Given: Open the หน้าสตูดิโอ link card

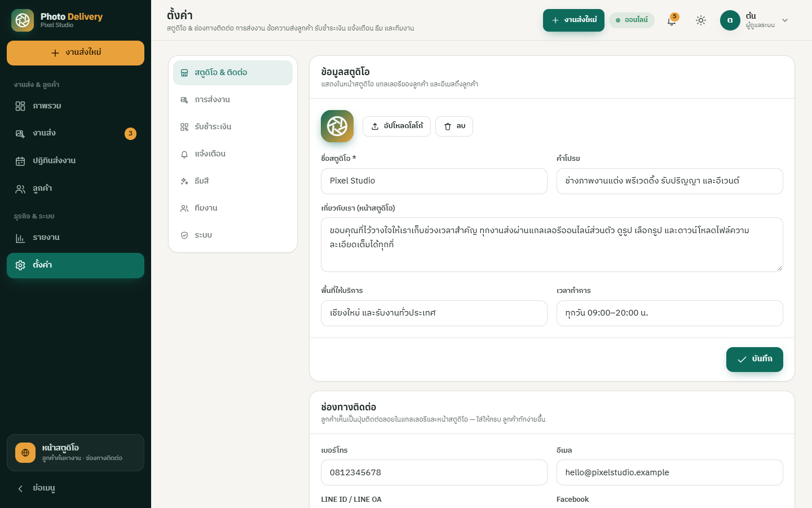Looking at the screenshot, I should point(76,453).
